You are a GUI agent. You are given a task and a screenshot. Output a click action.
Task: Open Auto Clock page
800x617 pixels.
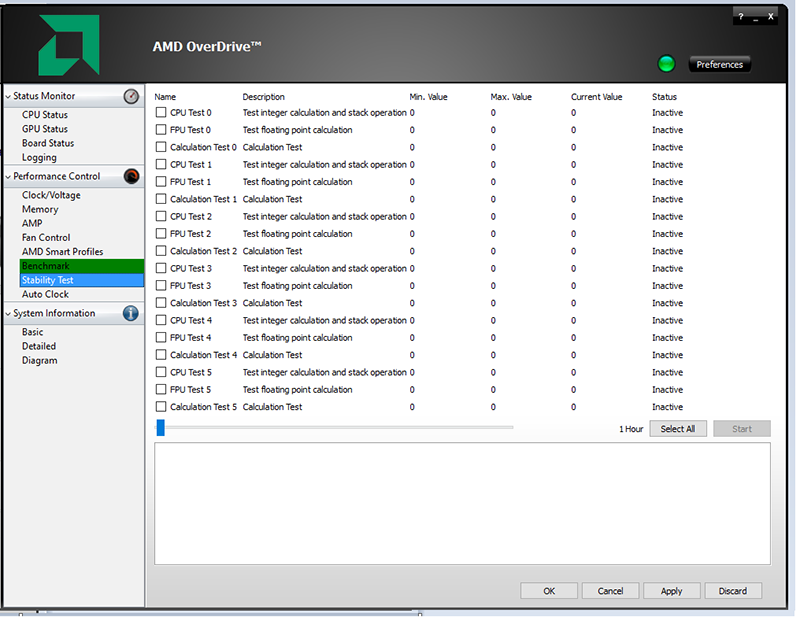click(x=45, y=294)
